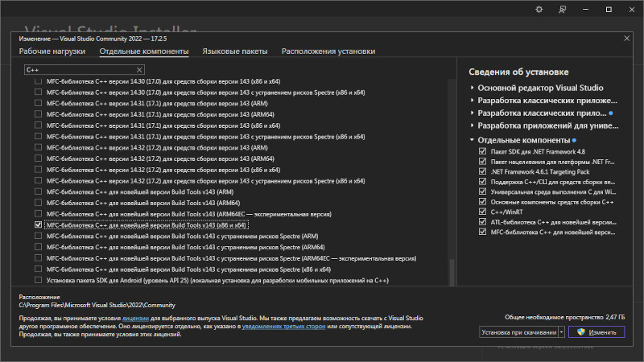Check MFC 14.30 (17.0) Spectre x86 and x64
Viewport: 644px width, 362px height.
(38, 93)
